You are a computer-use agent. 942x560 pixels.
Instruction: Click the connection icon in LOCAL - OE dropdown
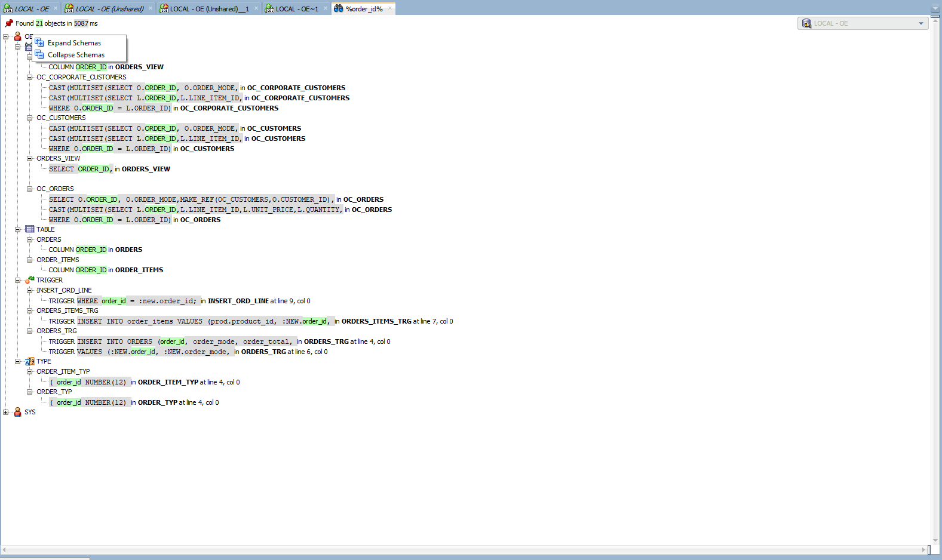pyautogui.click(x=807, y=23)
